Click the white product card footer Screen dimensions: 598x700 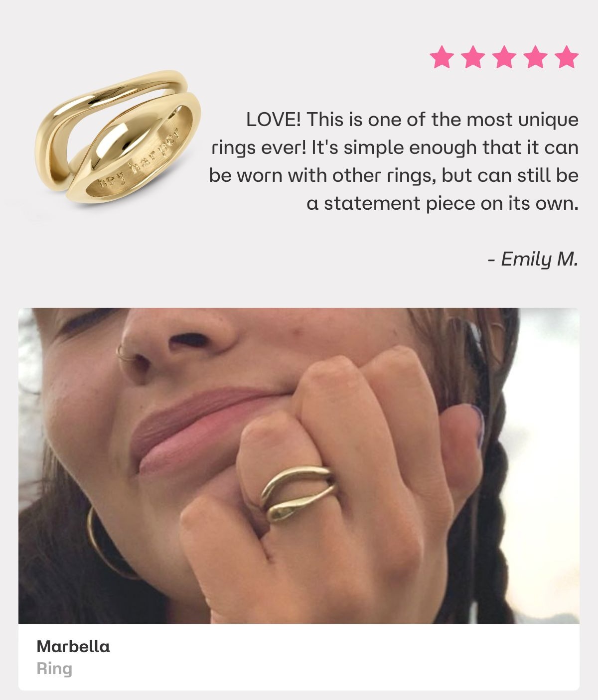[299, 657]
